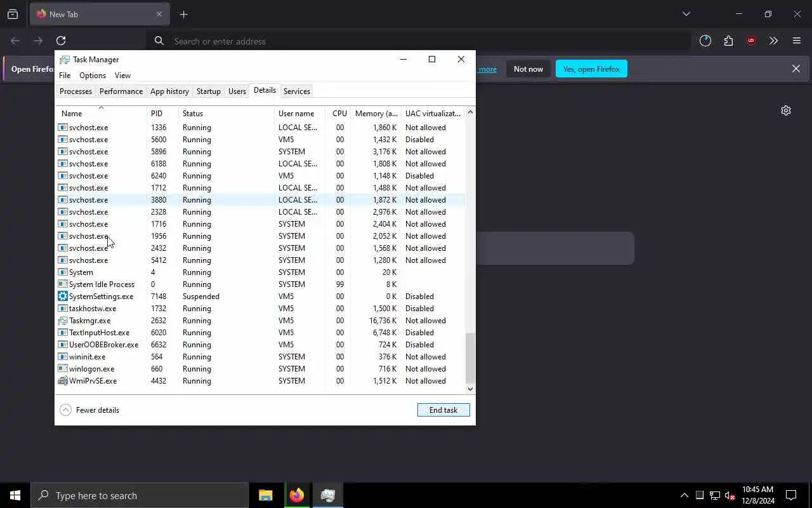
Task: Dismiss the Firefox notification bar X
Action: pyautogui.click(x=796, y=69)
